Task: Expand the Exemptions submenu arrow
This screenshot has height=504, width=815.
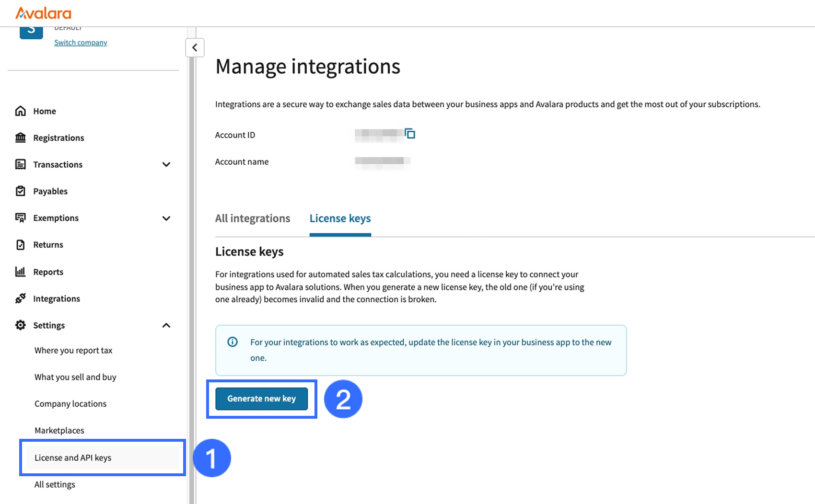Action: [166, 218]
